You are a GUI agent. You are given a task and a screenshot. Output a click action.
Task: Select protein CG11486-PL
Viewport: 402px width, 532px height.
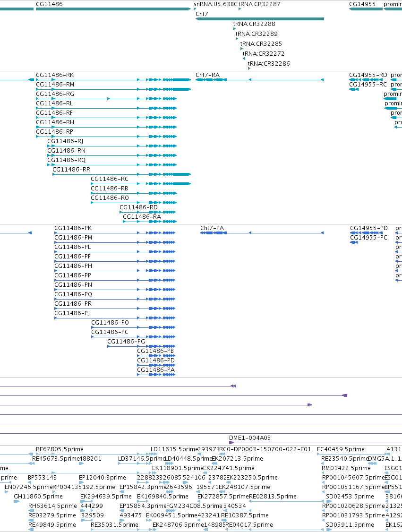[x=73, y=248]
